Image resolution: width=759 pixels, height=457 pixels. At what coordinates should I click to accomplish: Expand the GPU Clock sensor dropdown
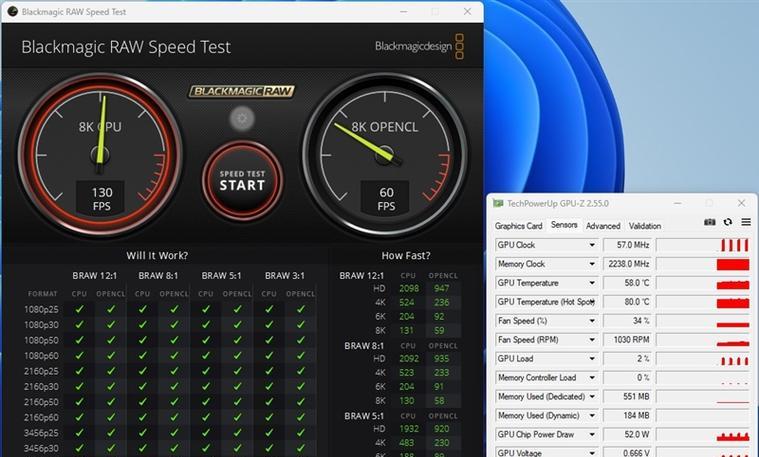(x=592, y=245)
